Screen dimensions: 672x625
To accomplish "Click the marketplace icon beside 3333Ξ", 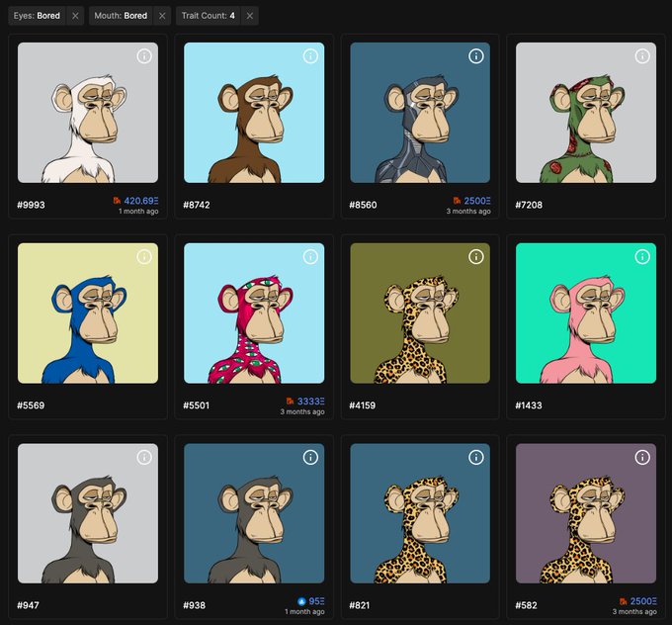I will [x=291, y=401].
